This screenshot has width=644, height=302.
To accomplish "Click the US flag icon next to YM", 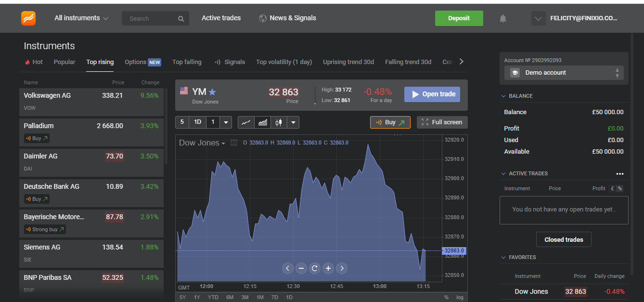I will [184, 91].
